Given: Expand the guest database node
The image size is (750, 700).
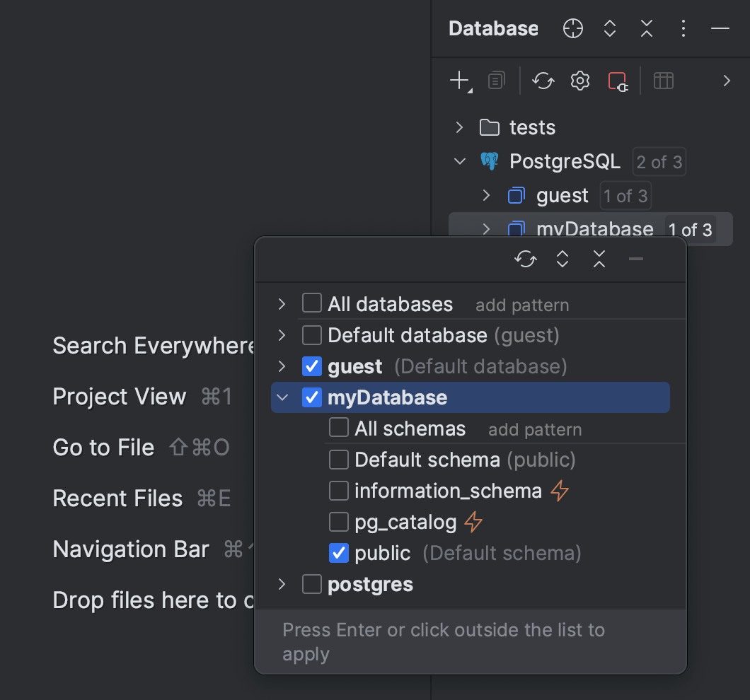Looking at the screenshot, I should 485,196.
